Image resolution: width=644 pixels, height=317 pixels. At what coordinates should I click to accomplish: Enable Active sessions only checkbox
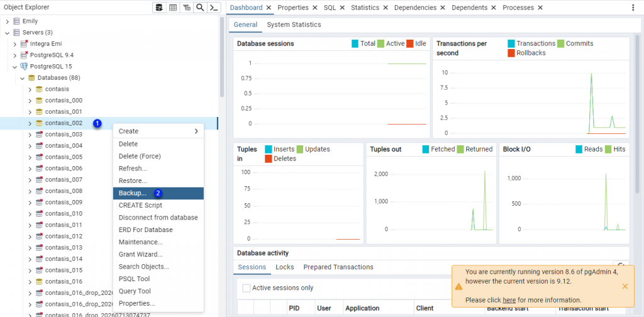[x=247, y=288]
